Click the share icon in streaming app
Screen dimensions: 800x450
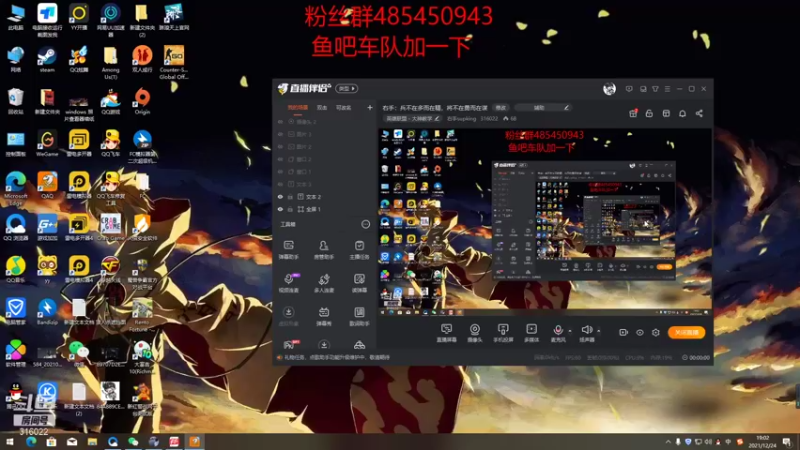(699, 113)
